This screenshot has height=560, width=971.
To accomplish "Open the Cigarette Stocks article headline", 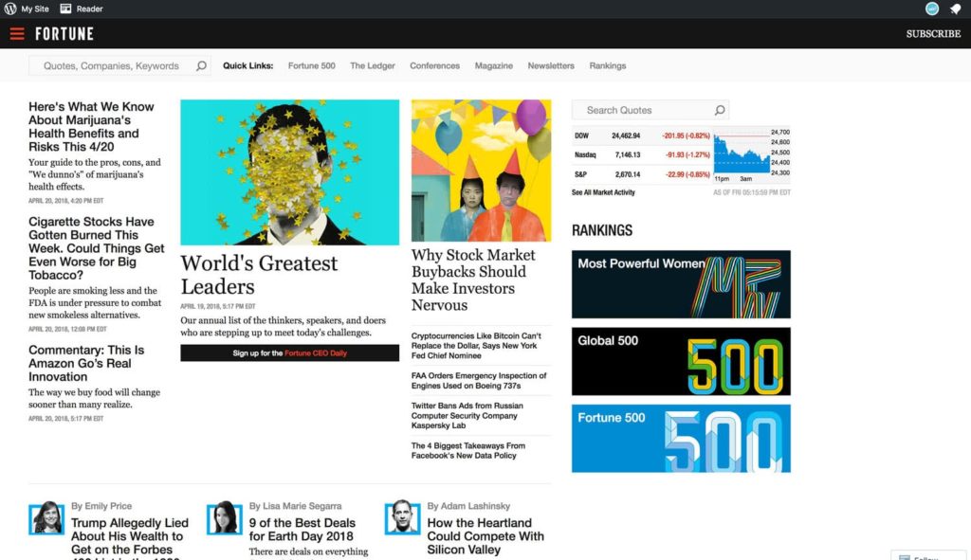I will pyautogui.click(x=96, y=248).
